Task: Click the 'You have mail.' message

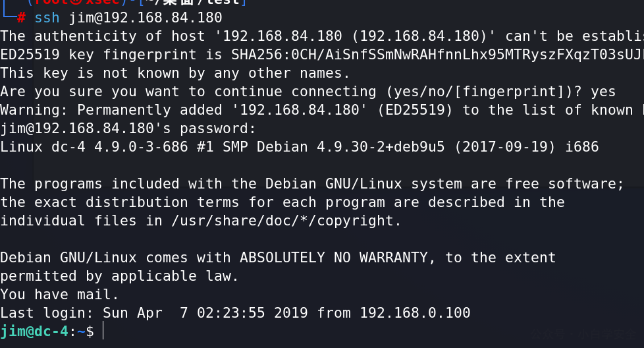Action: (x=59, y=295)
